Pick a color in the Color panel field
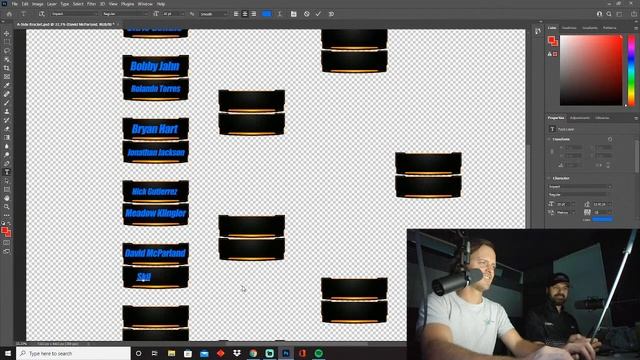 pos(591,70)
